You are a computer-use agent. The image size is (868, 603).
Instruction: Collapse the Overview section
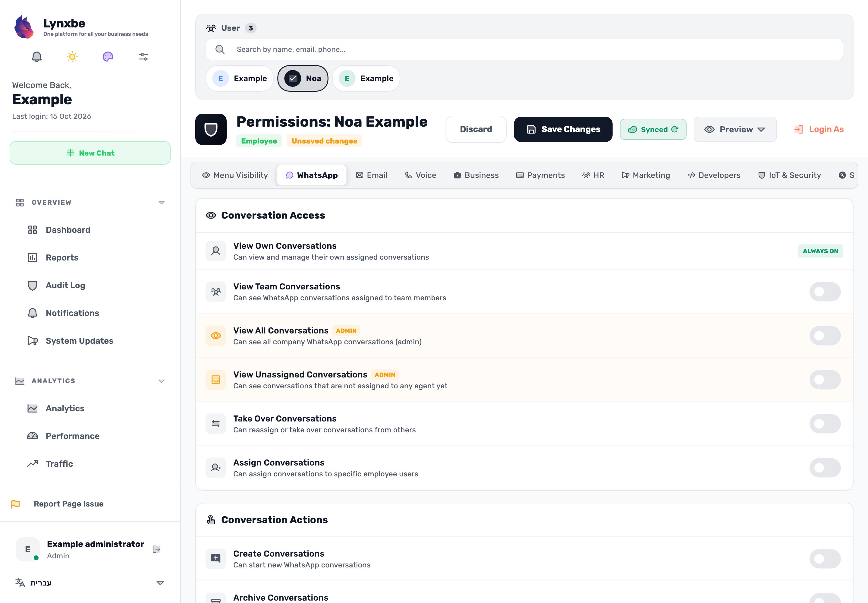pyautogui.click(x=161, y=203)
